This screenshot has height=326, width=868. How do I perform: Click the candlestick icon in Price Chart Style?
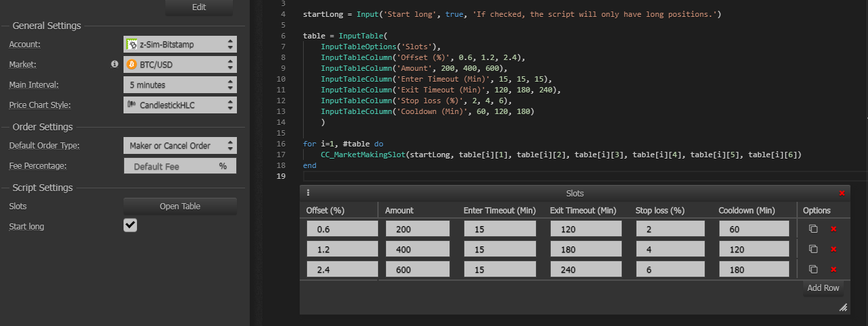[x=132, y=105]
